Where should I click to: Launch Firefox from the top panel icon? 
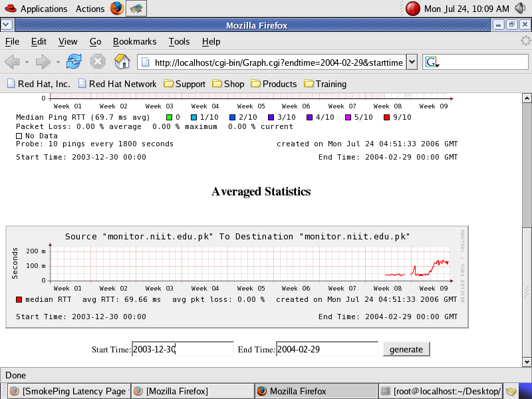pos(116,9)
